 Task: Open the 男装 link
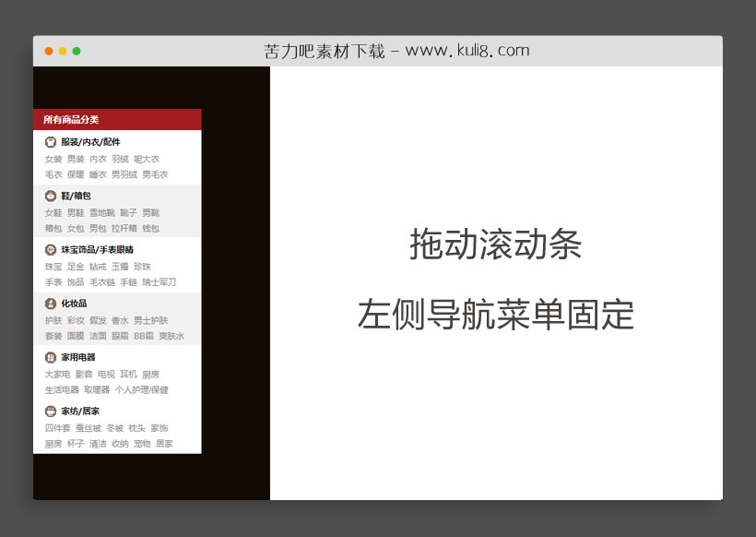click(77, 159)
